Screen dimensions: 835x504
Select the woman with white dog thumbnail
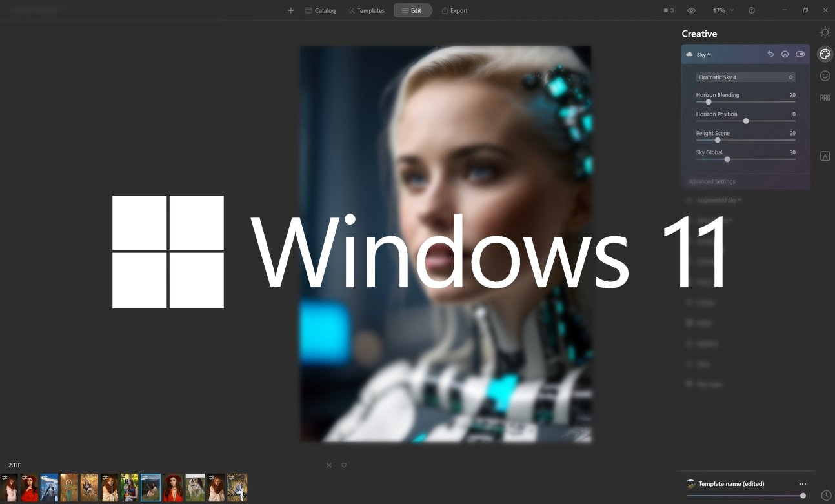tap(195, 488)
